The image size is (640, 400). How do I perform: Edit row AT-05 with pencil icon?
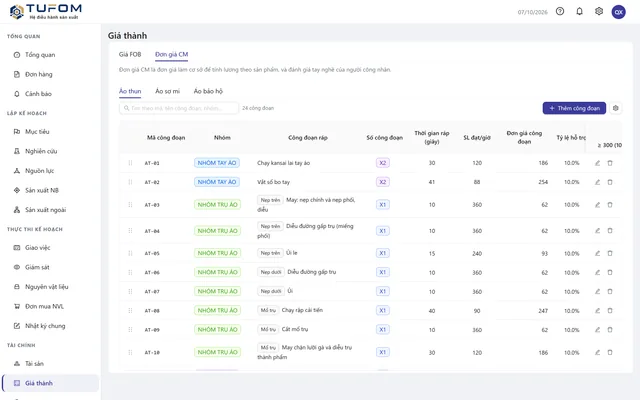[x=597, y=253]
